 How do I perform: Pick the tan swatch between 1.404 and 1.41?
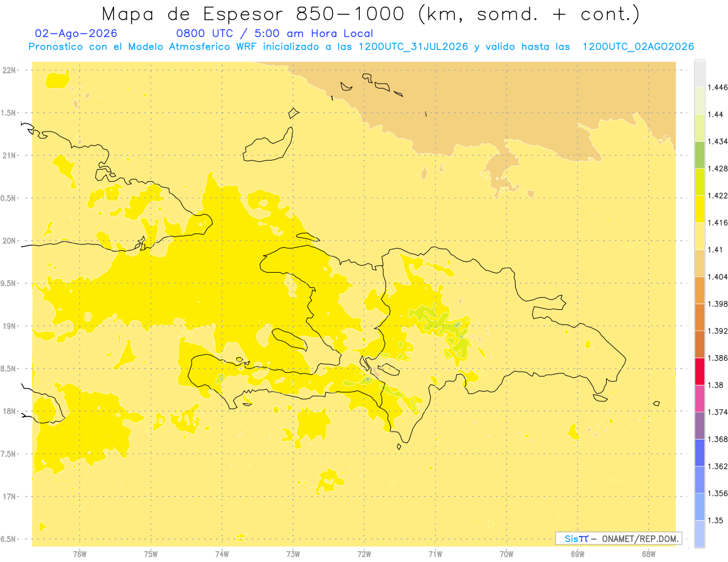click(699, 263)
